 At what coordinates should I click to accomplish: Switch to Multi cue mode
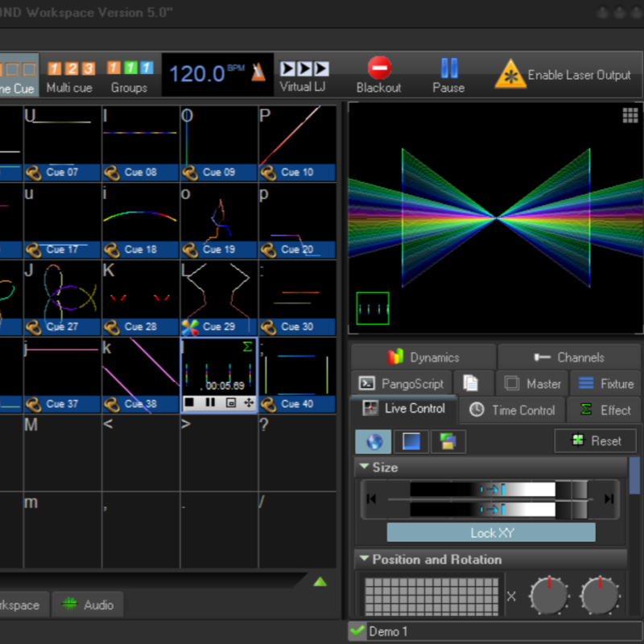tap(69, 76)
